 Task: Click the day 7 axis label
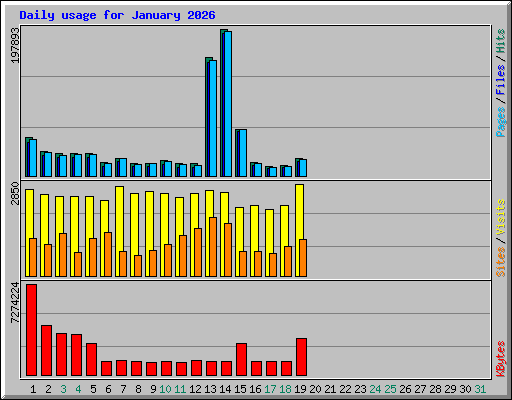click(x=123, y=389)
